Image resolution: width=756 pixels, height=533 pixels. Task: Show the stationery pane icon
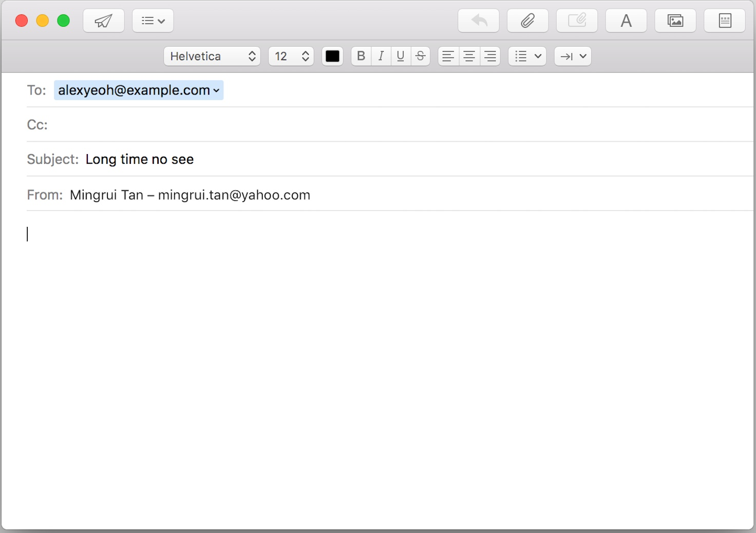tap(725, 21)
